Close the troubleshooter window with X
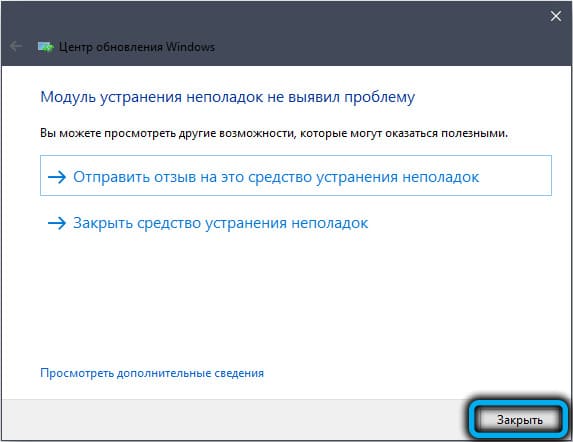 coord(556,16)
